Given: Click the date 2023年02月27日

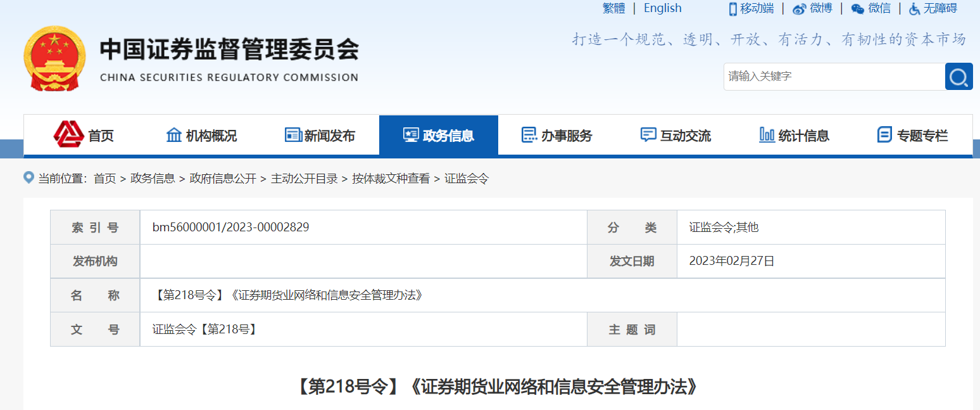Looking at the screenshot, I should [732, 261].
